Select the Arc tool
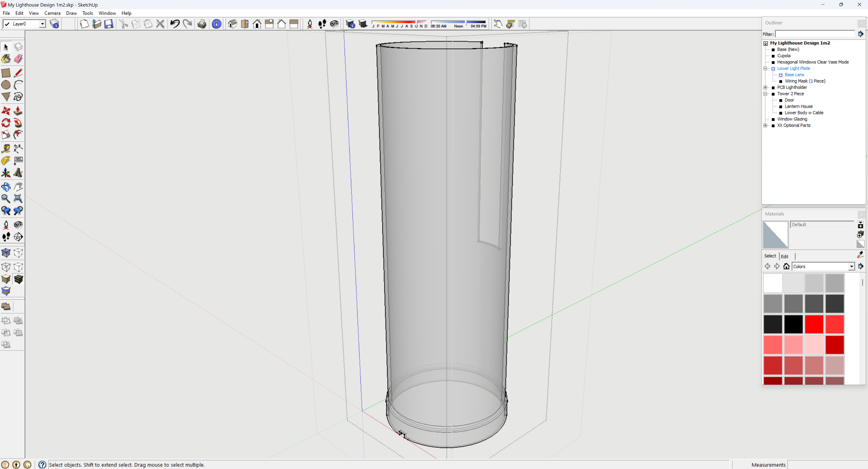 (18, 85)
